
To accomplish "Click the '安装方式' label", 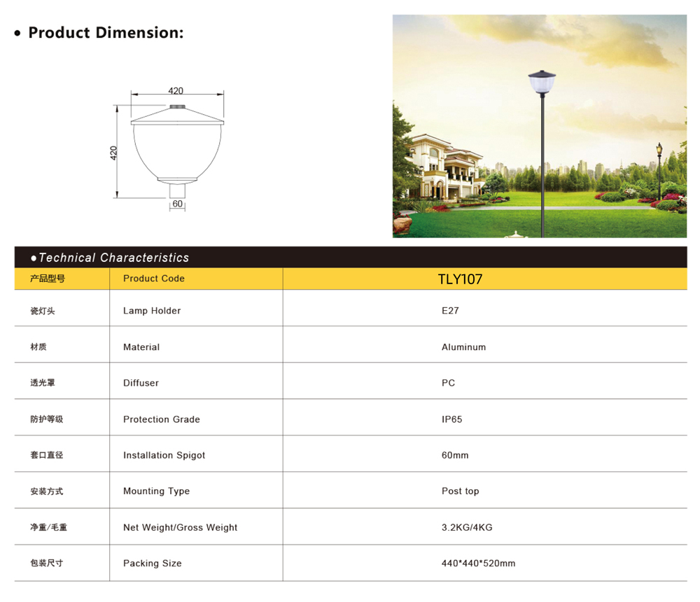I will 46,491.
